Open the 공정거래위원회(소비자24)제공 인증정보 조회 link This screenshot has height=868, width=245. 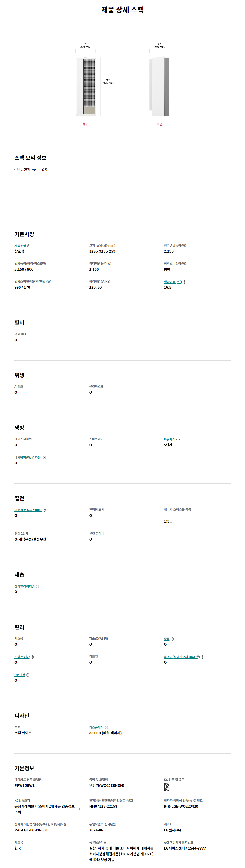click(45, 809)
